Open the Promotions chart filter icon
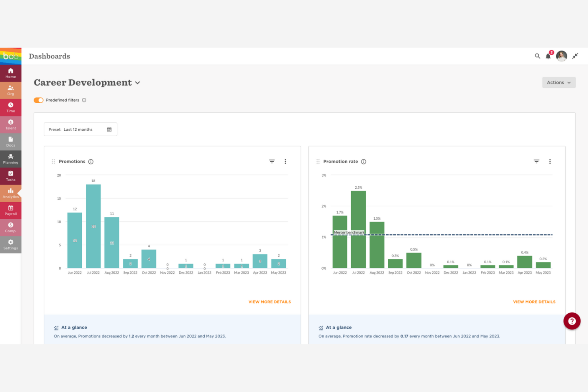The image size is (588, 392). [x=272, y=162]
